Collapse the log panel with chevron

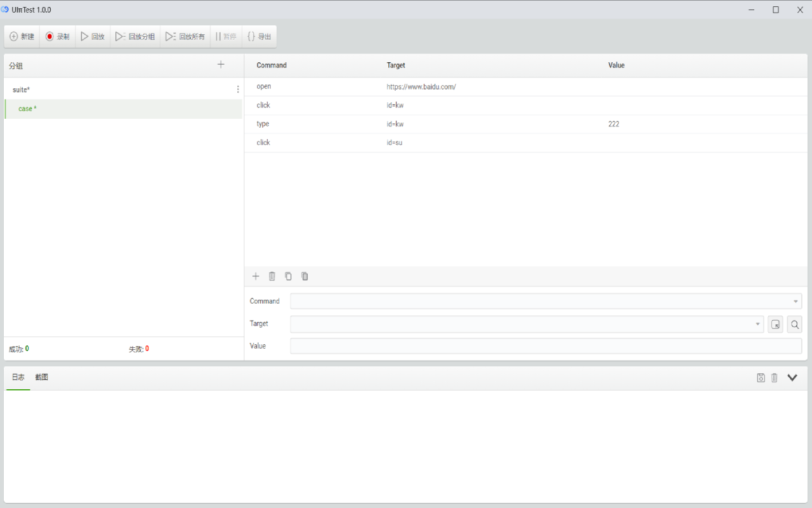pos(792,378)
